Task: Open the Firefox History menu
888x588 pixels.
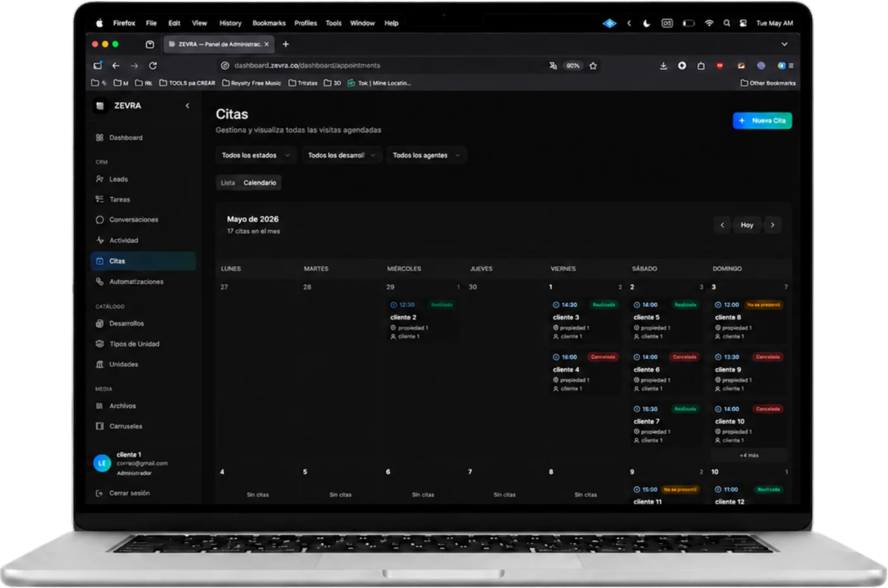Action: point(230,23)
